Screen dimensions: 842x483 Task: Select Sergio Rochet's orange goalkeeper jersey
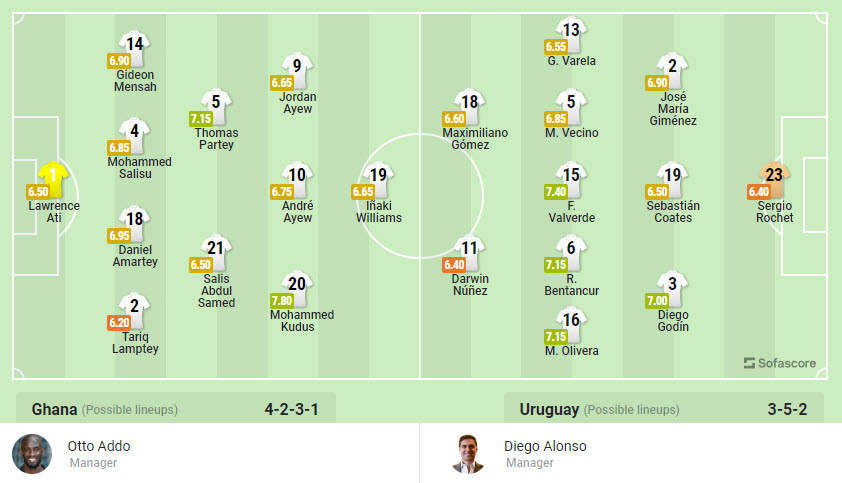[774, 177]
